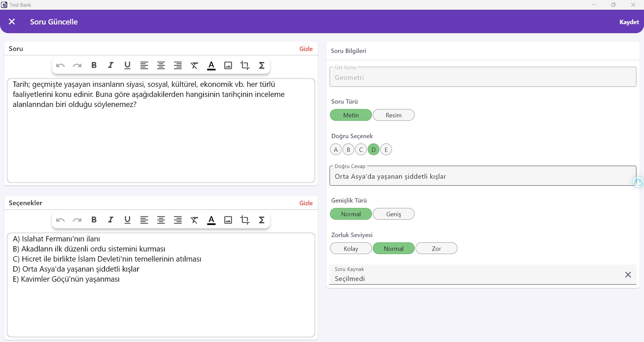Choose option B as correct answer
This screenshot has height=342, width=644.
[348, 150]
